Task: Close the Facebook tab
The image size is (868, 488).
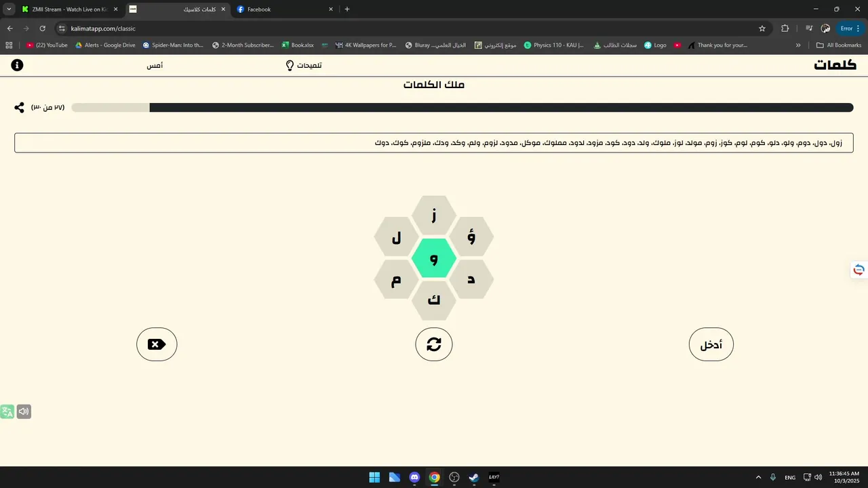Action: [331, 9]
